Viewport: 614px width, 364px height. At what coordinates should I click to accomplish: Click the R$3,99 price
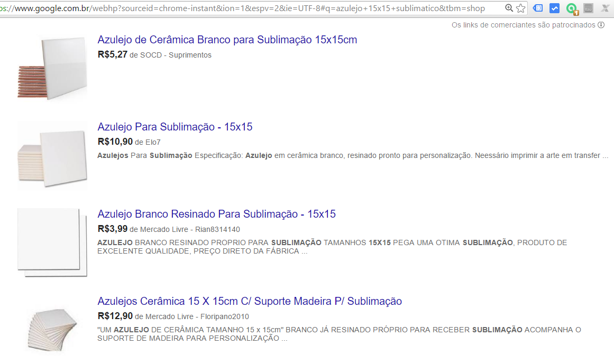(113, 229)
